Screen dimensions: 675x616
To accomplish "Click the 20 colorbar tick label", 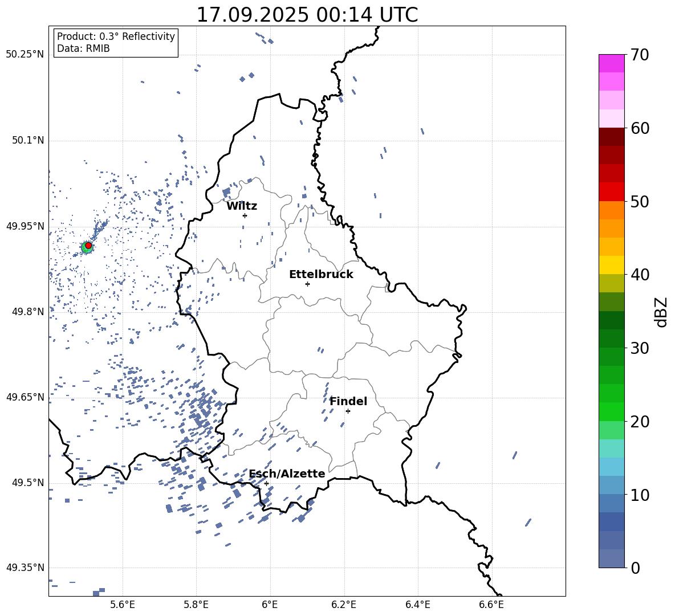I will 640,421.
